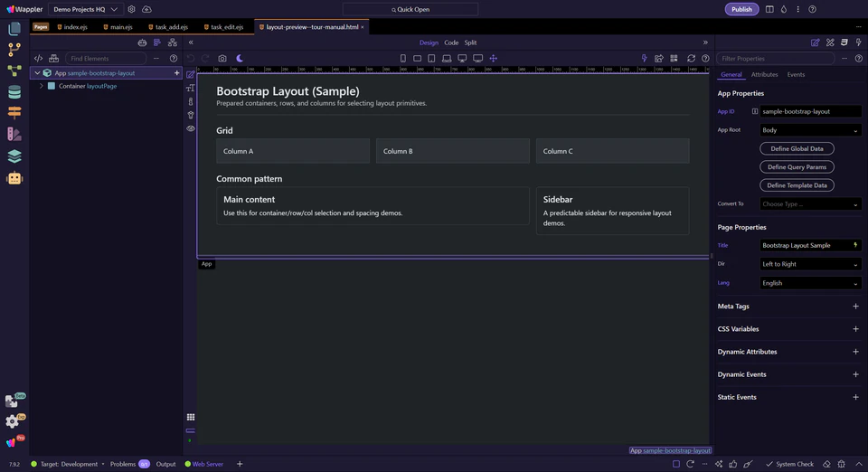Click the Filter Properties search field
The image size is (868, 472).
point(776,58)
